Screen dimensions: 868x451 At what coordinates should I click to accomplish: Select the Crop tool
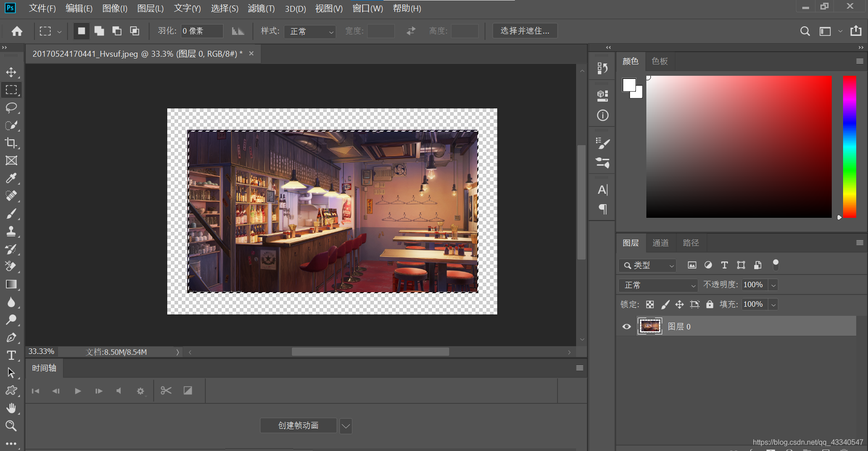coord(11,143)
